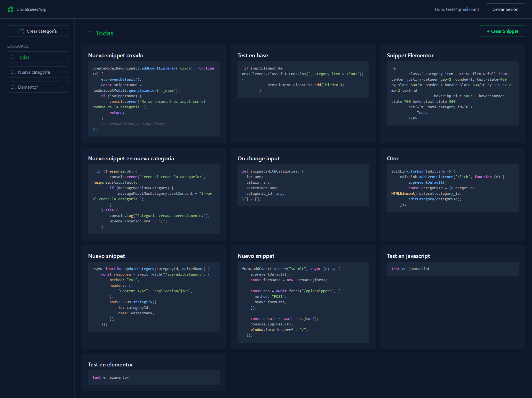Image resolution: width=532 pixels, height=398 pixels.
Task: Click the snippetsWithCategories code block
Action: point(303,185)
